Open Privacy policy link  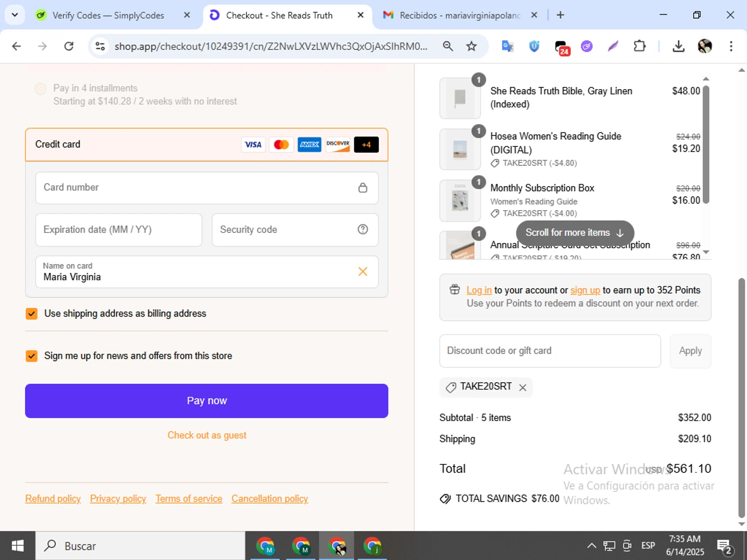point(118,499)
